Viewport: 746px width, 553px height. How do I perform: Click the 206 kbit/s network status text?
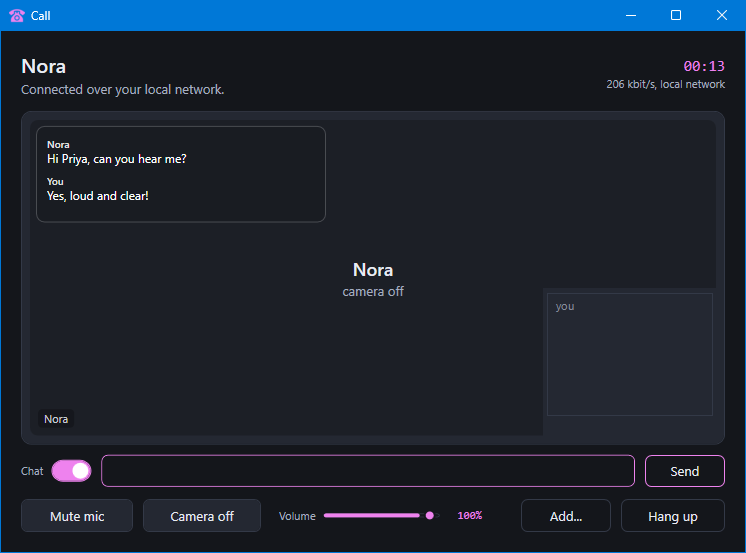[665, 84]
